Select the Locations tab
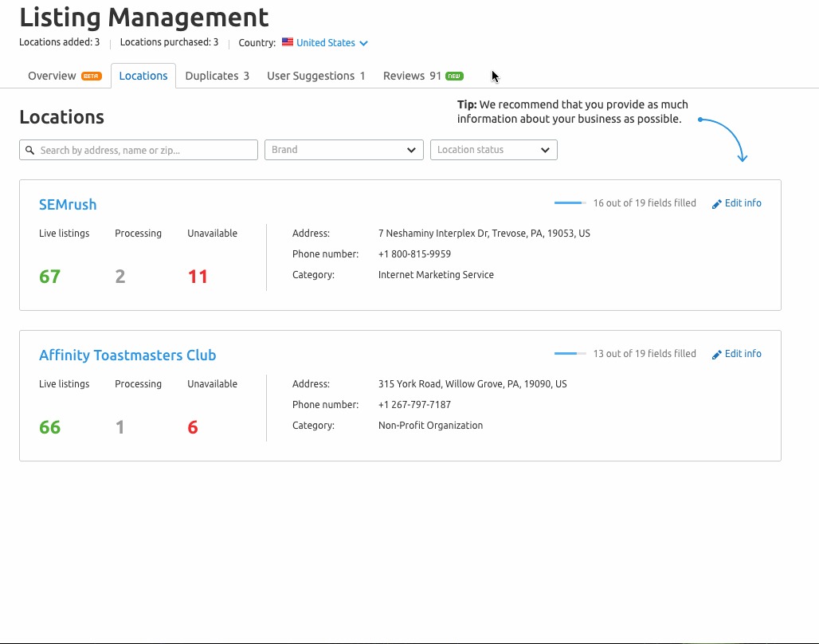This screenshot has height=644, width=819. (143, 76)
